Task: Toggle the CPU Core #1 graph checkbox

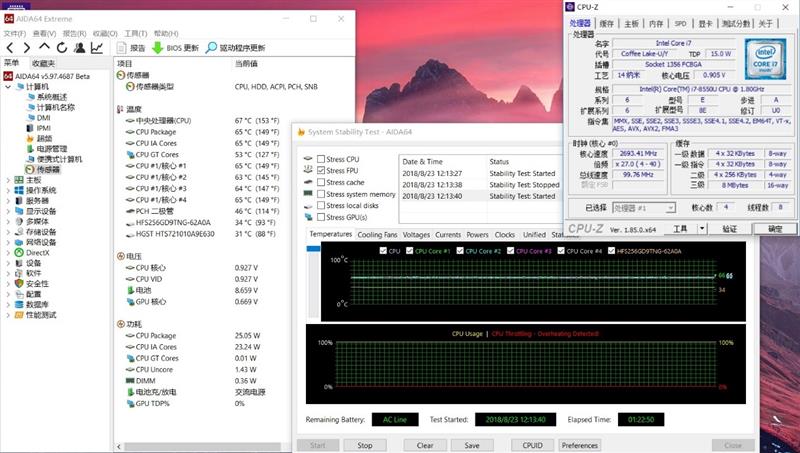Action: (409, 250)
